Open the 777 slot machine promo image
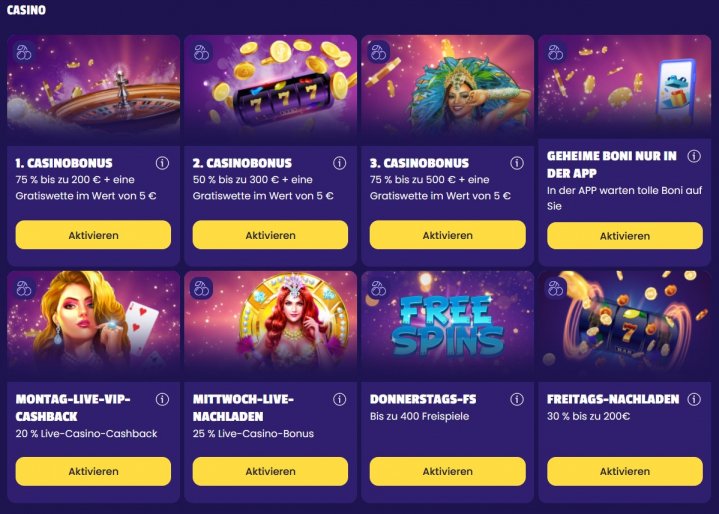719x514 pixels. tap(271, 88)
